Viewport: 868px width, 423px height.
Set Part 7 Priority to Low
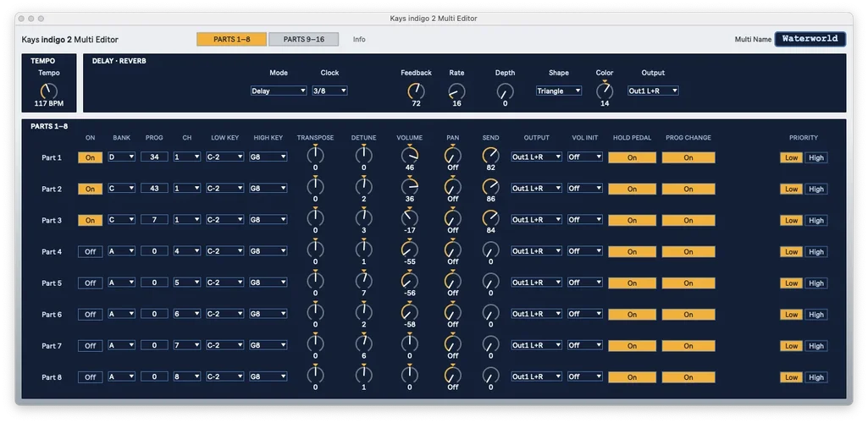[792, 345]
